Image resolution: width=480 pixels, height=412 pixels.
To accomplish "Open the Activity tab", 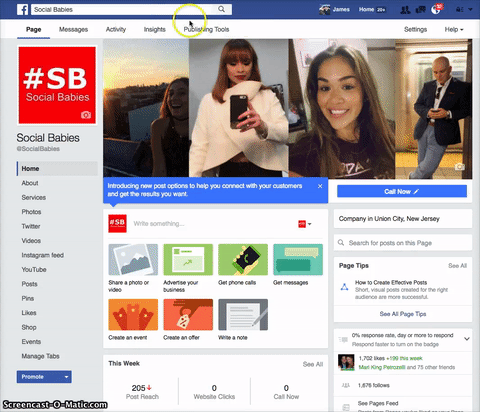I will pos(116,29).
